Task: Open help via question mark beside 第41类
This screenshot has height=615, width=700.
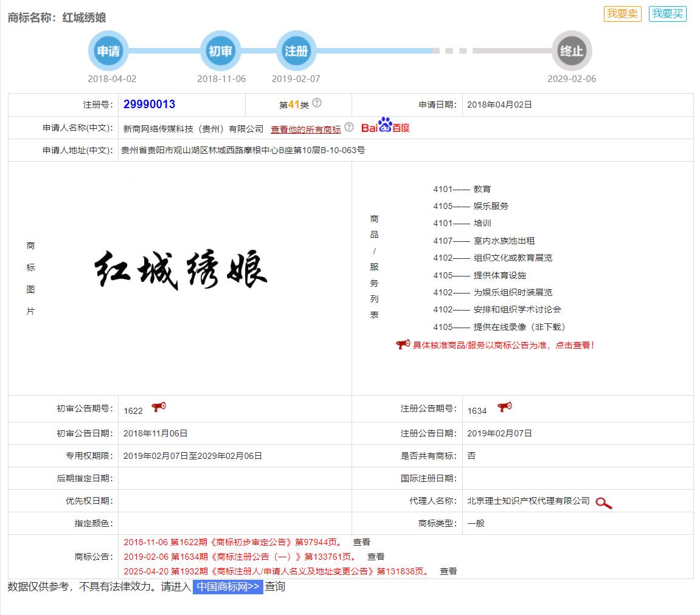Action: pos(317,104)
